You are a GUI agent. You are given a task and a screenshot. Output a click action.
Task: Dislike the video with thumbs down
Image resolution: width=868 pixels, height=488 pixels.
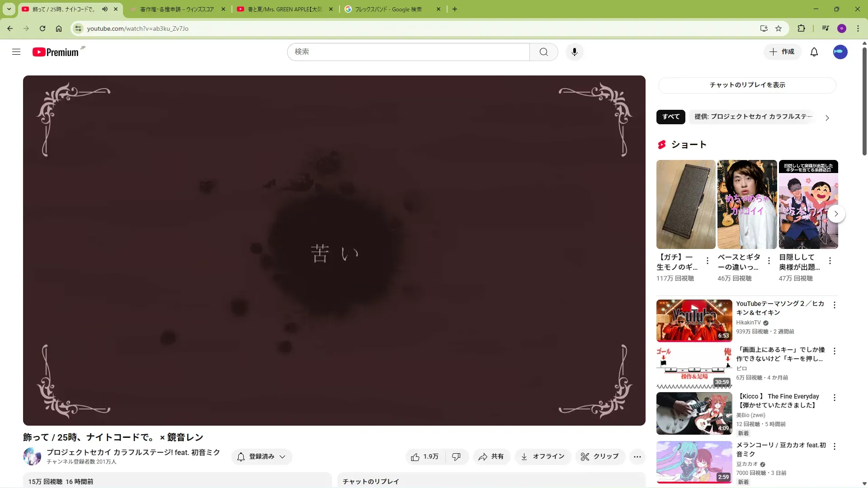click(x=456, y=457)
